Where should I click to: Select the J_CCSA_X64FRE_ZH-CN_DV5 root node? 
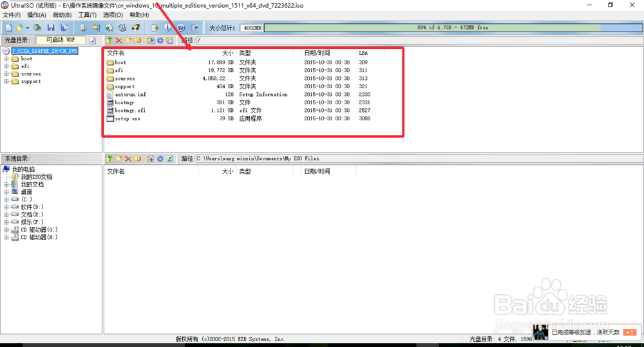(x=44, y=51)
